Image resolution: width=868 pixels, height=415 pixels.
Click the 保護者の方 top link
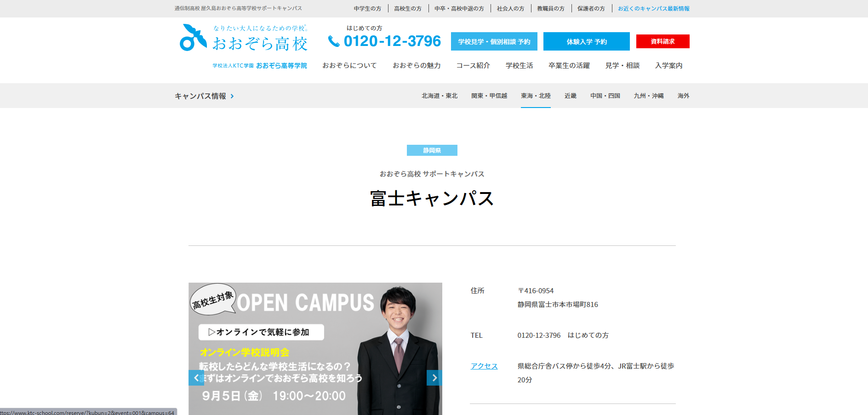[x=591, y=8]
